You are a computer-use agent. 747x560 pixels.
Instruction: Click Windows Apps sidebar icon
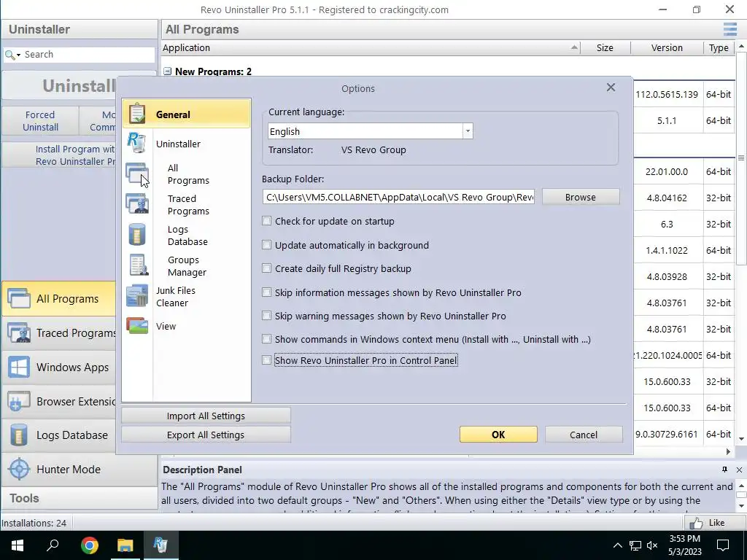pos(18,367)
